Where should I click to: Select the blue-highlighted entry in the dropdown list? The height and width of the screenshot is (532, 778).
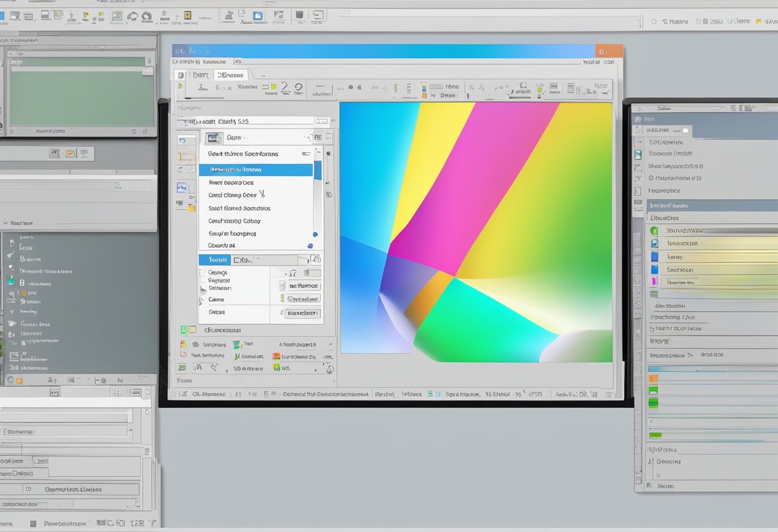point(255,169)
